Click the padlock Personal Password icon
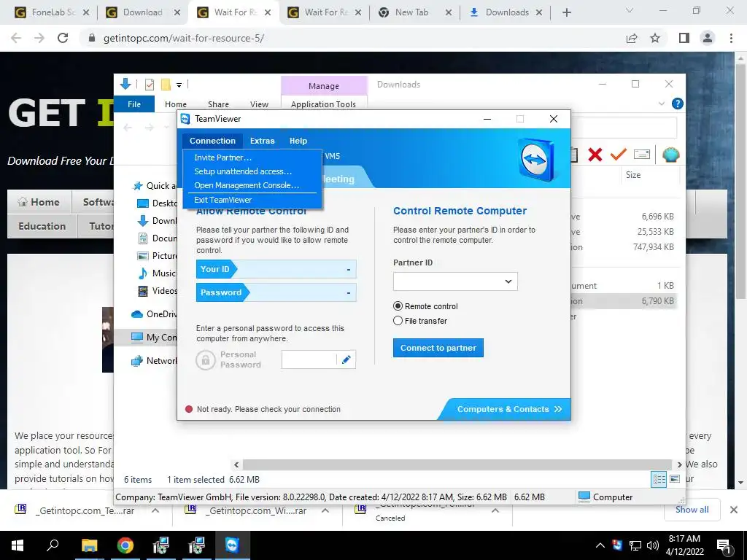Screen dimensions: 747x560 click(x=205, y=360)
